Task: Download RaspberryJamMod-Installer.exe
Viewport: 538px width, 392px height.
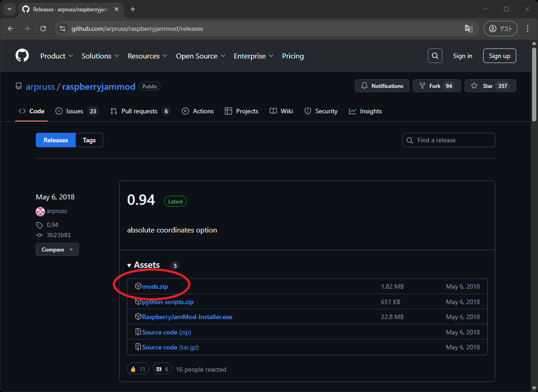Action: click(187, 317)
